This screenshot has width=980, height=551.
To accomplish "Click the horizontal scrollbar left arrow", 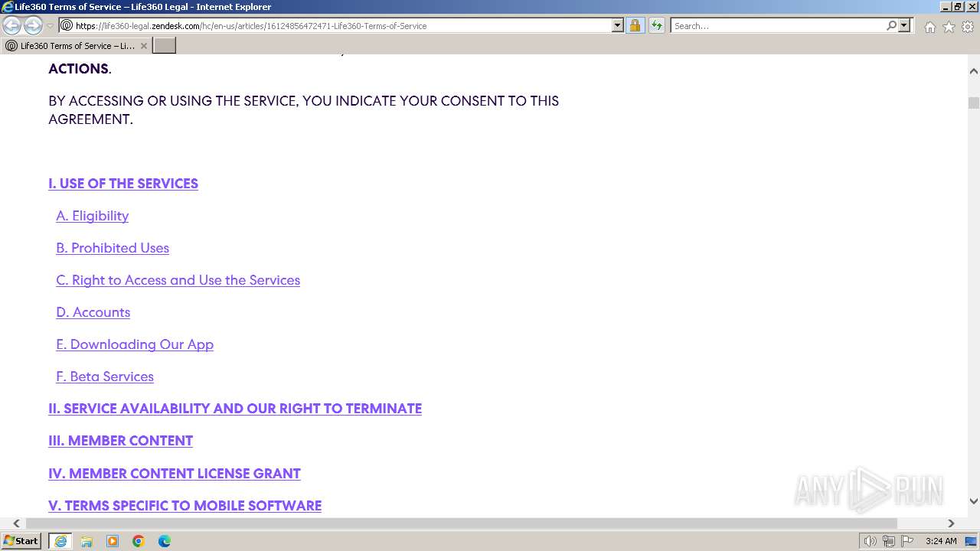I will click(17, 523).
